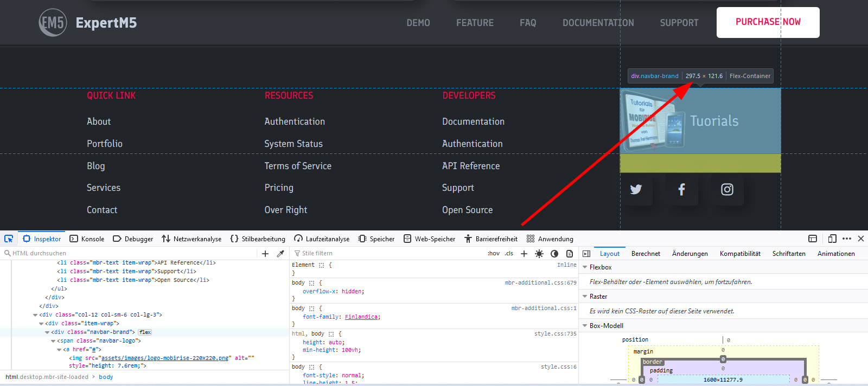Open responsive design mode icon
This screenshot has width=868, height=386.
[x=832, y=239]
